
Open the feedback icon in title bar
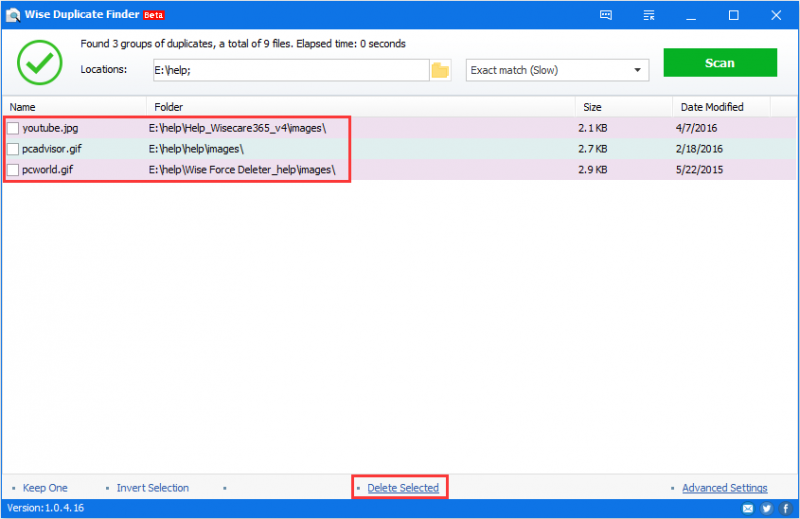[606, 15]
